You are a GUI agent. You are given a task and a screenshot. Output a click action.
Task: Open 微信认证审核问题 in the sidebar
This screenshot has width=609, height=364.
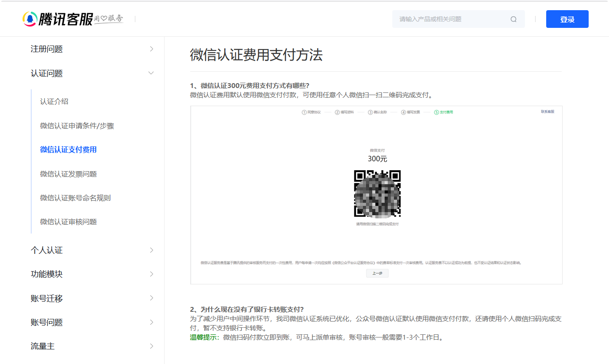68,222
